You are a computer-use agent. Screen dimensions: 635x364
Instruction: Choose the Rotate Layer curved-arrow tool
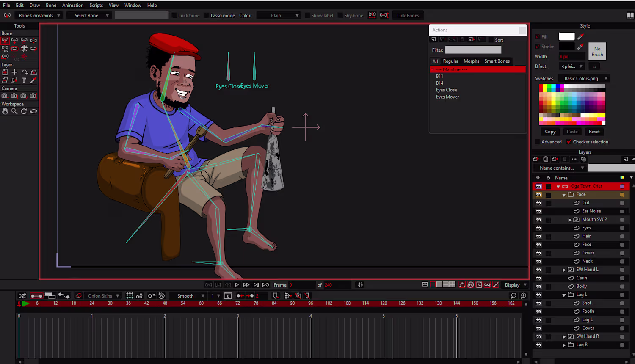pos(24,72)
